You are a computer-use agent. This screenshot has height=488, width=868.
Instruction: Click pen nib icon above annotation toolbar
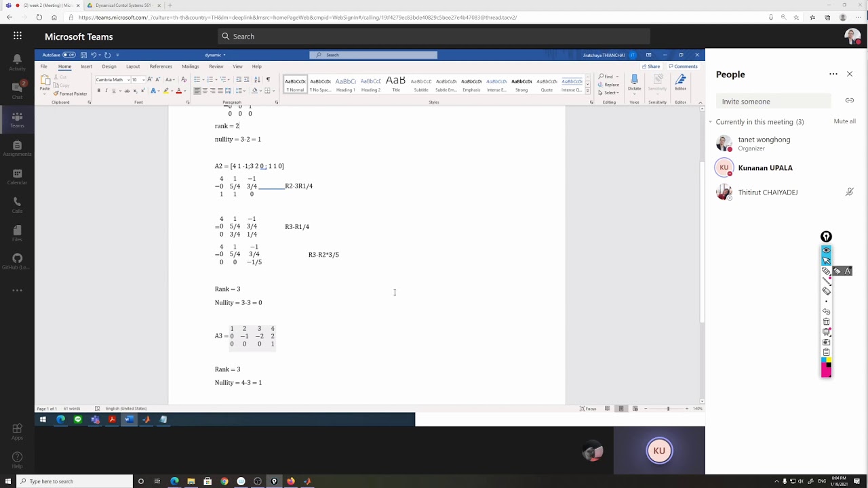[826, 237]
